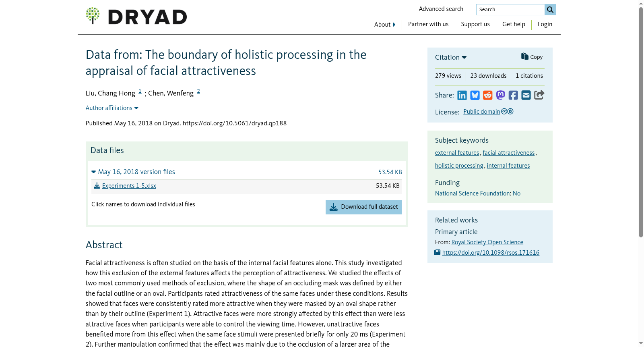This screenshot has height=347, width=644.
Task: Click the scrollbar up arrow
Action: point(641,3)
